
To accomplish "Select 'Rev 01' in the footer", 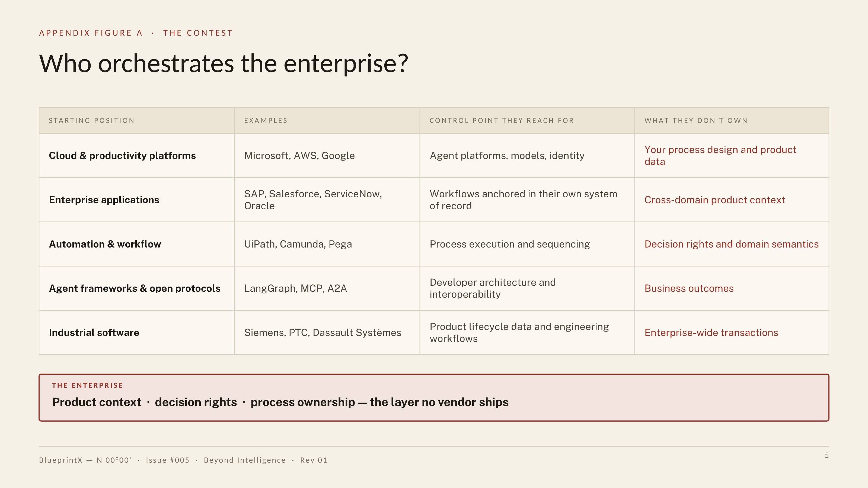I will tap(314, 460).
